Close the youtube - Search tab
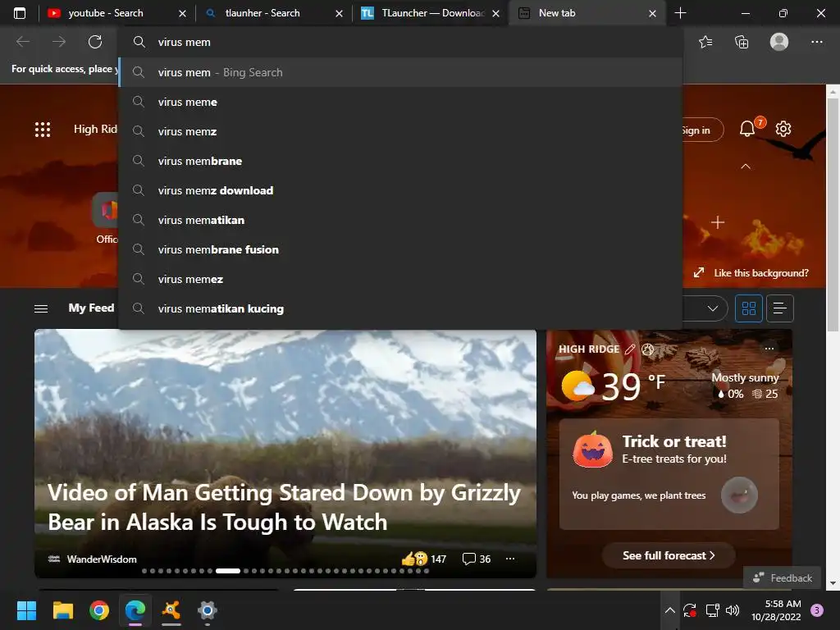 182,13
